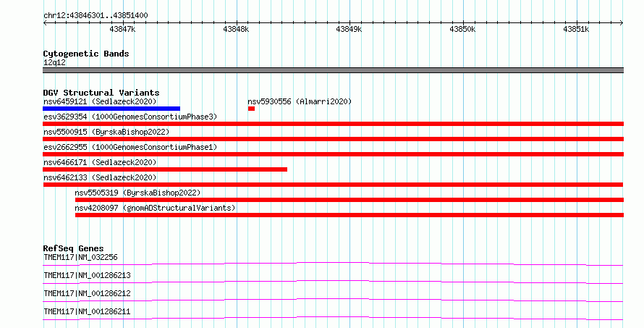Screen dimensions: 644x328
Task: Click the nsv6466171 red variant bar
Action: 165,169
